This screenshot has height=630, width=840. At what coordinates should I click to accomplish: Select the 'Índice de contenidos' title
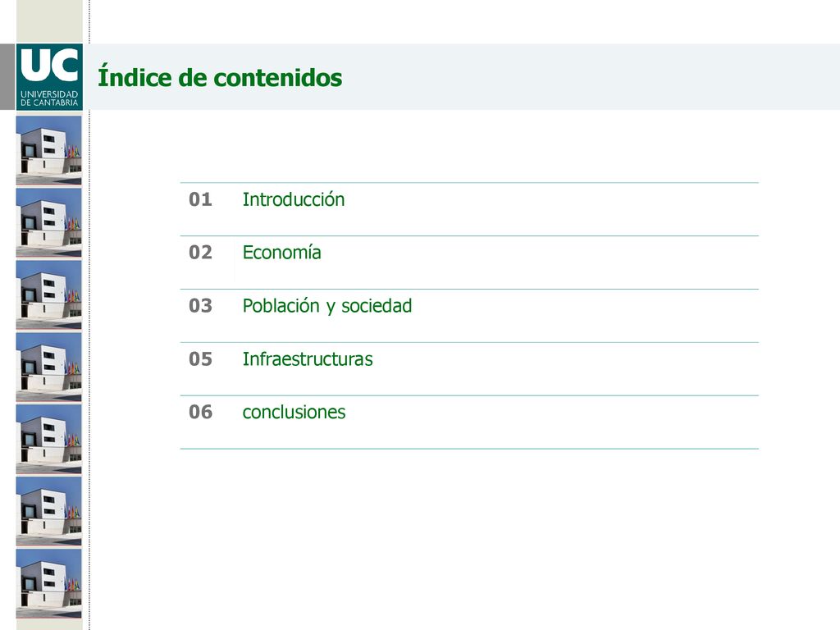click(220, 76)
